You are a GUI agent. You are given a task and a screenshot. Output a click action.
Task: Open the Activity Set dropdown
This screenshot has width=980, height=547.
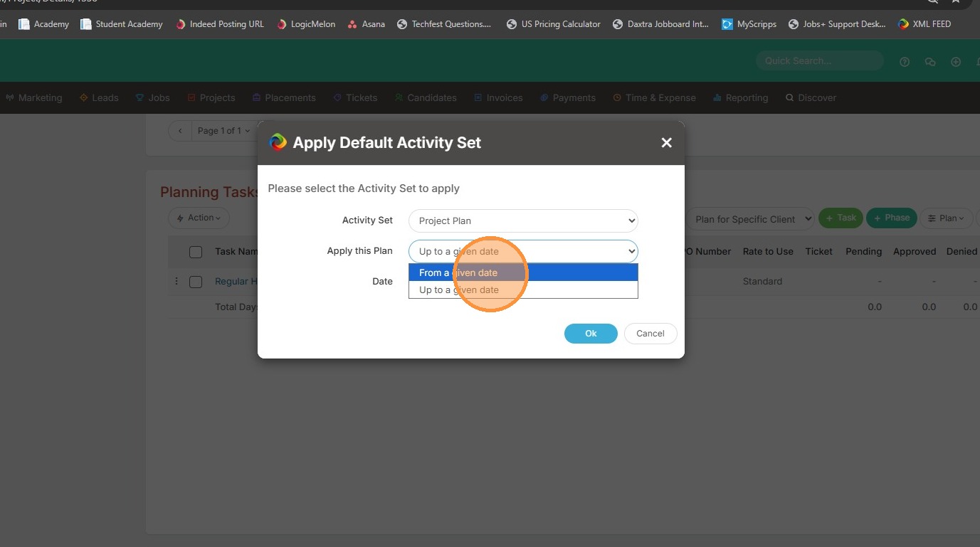click(x=523, y=221)
